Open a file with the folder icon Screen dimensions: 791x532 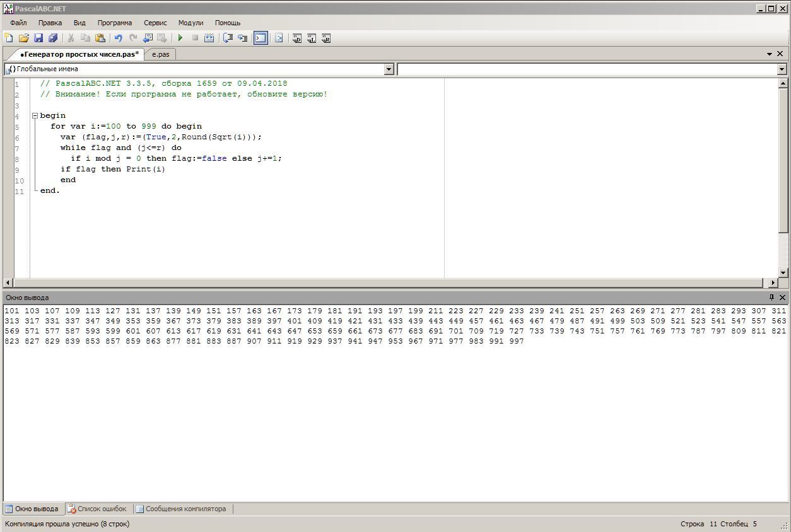point(24,38)
